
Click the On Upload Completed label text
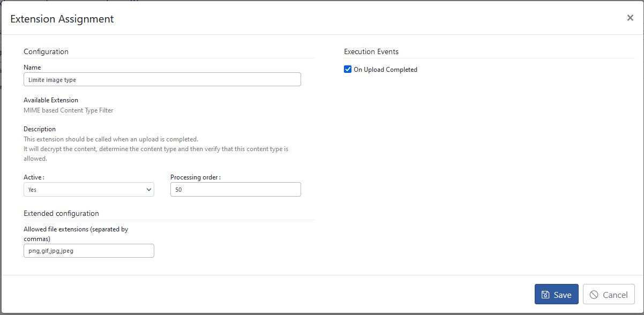(385, 70)
